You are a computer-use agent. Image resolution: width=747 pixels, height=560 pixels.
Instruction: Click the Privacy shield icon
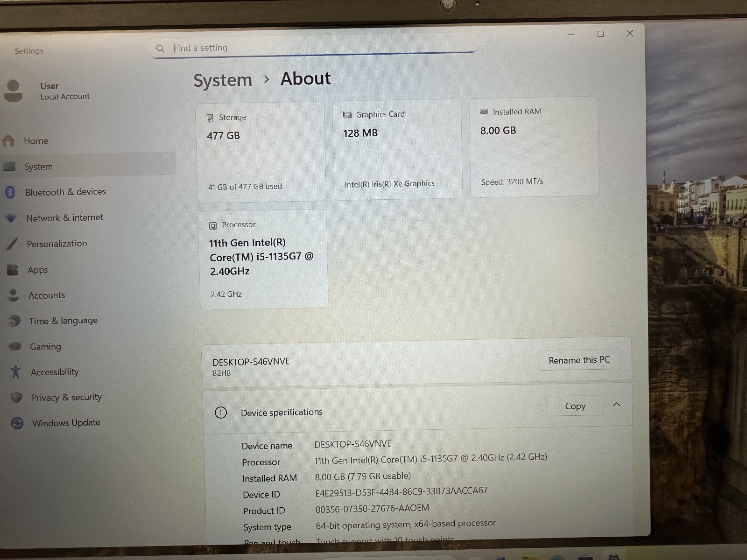click(x=17, y=397)
